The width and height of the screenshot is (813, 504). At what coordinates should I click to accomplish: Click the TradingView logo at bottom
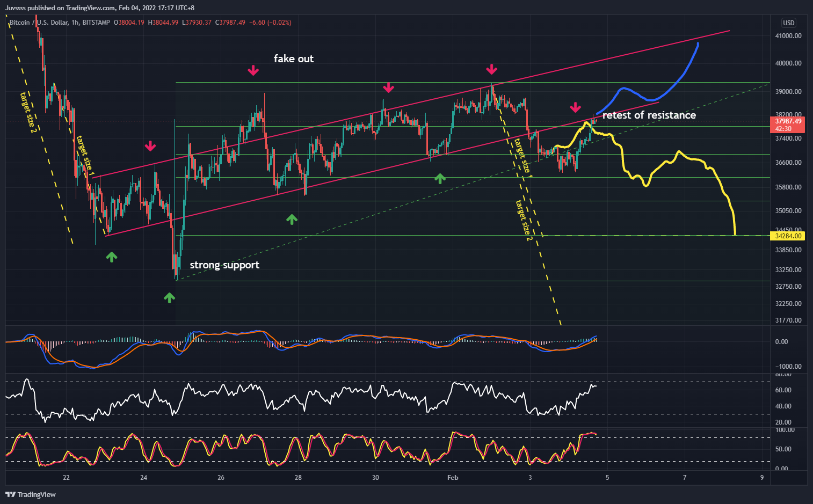[31, 494]
